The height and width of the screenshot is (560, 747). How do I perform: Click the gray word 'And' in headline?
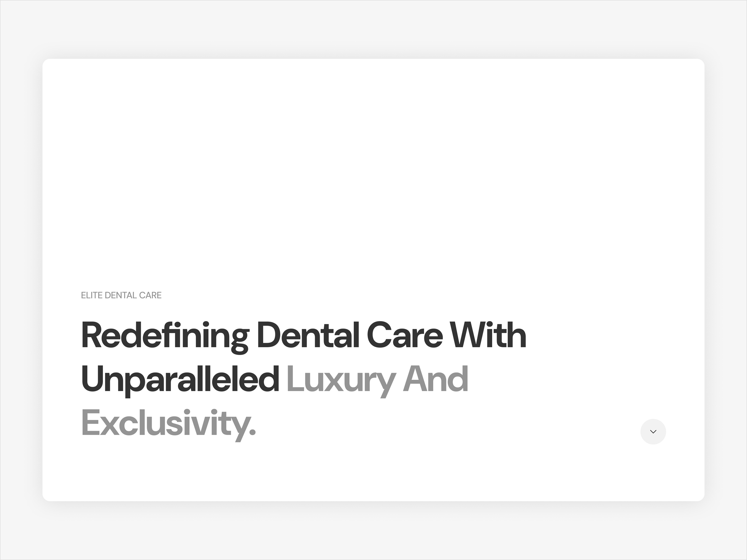pyautogui.click(x=436, y=379)
